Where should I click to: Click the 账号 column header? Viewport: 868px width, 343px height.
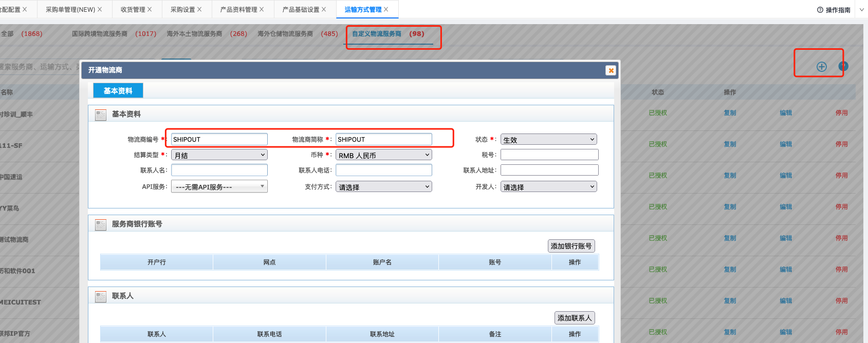tap(495, 262)
